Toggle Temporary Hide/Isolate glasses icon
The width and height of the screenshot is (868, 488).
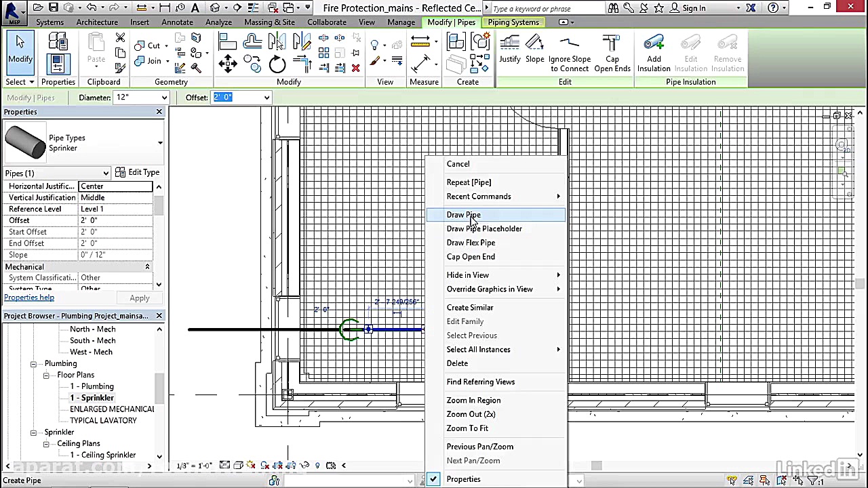[x=304, y=465]
